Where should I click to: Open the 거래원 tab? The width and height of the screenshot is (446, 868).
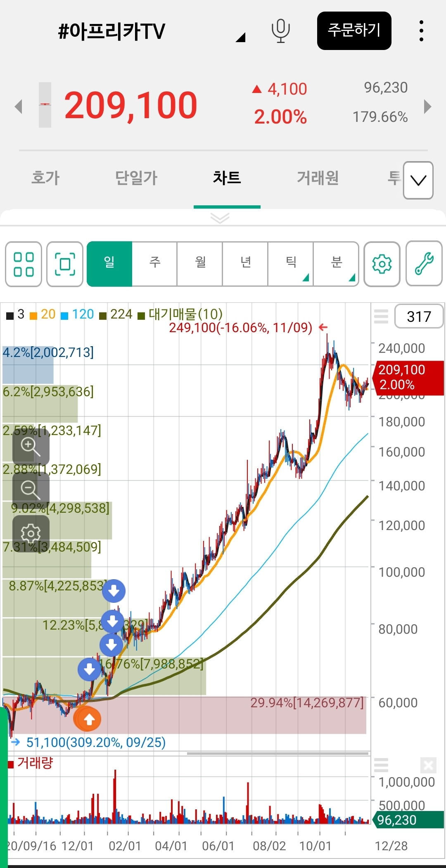[x=318, y=178]
